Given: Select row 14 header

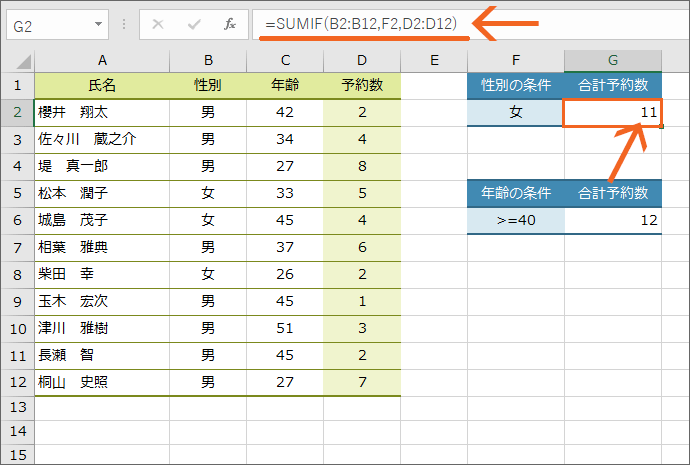Looking at the screenshot, I should 18,432.
